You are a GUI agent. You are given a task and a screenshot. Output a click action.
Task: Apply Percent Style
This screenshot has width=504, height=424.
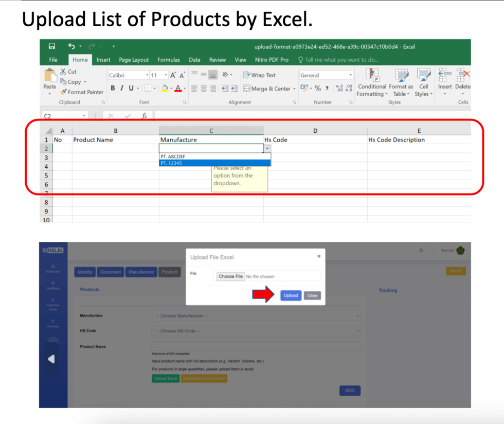pyautogui.click(x=318, y=88)
